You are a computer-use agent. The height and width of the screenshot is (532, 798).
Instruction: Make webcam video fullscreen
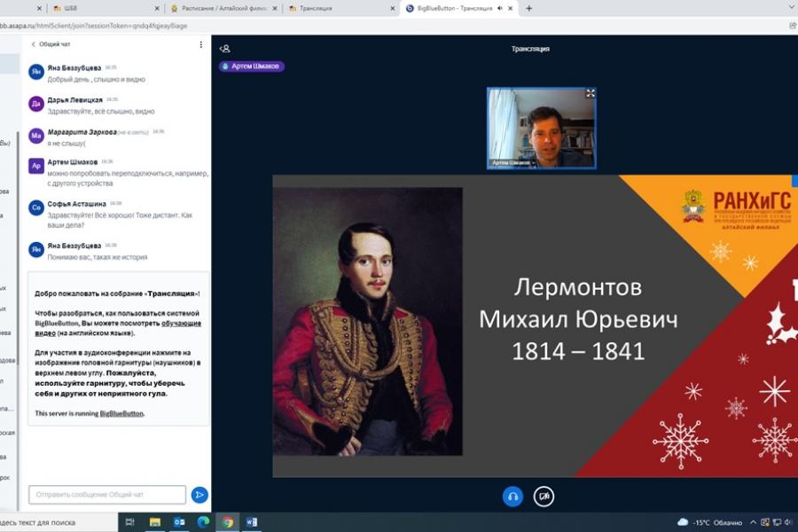click(591, 93)
